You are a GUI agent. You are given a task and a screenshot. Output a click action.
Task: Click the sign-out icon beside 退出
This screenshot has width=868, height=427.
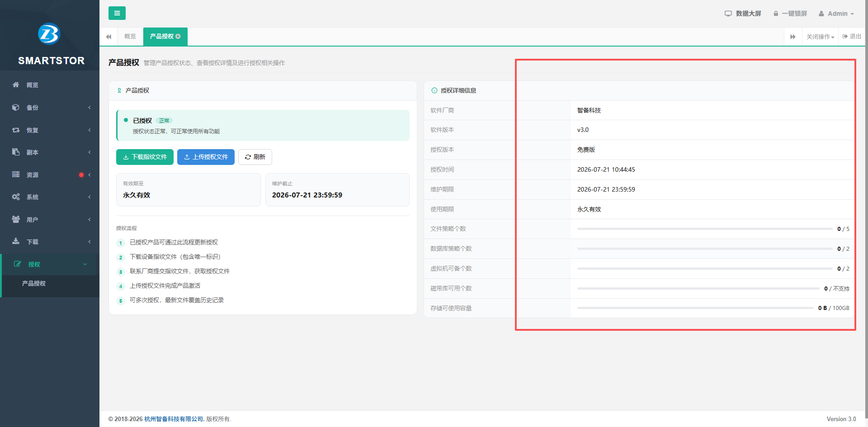[x=845, y=36]
